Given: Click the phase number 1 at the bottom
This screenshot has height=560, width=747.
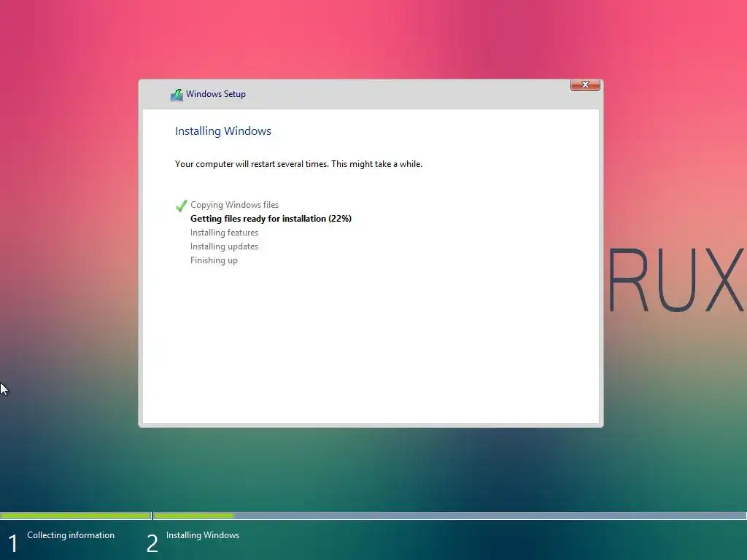Looking at the screenshot, I should (x=13, y=543).
